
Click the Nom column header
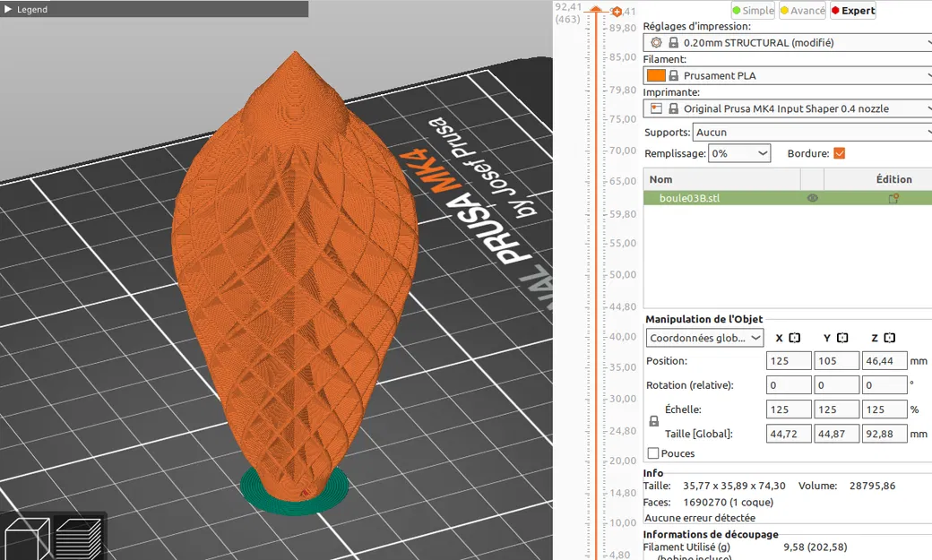(721, 179)
